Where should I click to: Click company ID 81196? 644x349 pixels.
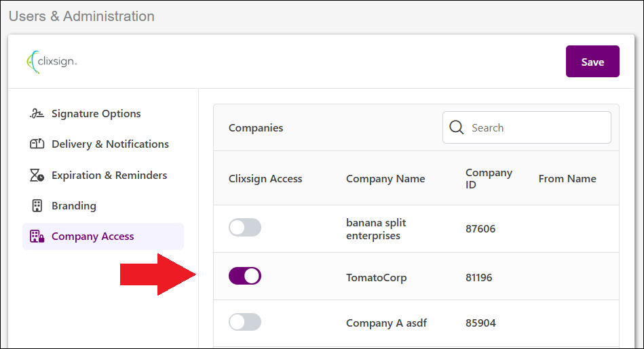tap(479, 278)
